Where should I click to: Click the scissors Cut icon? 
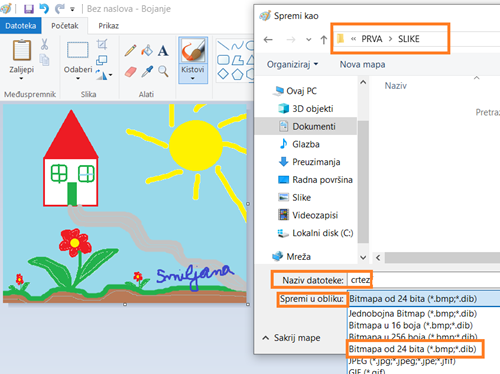coord(44,44)
